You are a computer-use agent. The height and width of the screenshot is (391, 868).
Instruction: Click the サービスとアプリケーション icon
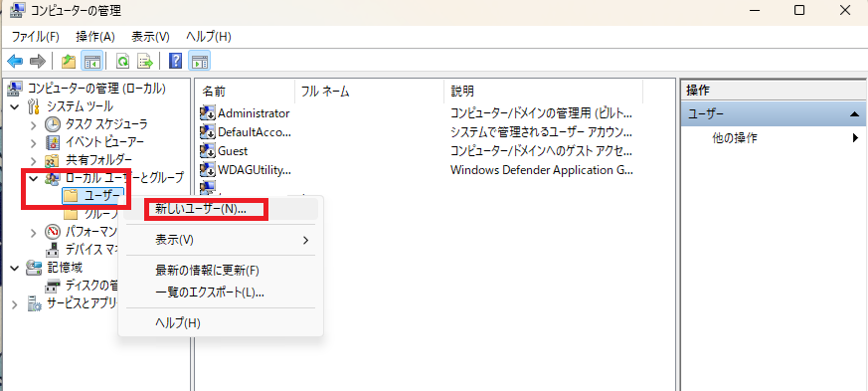[x=35, y=303]
